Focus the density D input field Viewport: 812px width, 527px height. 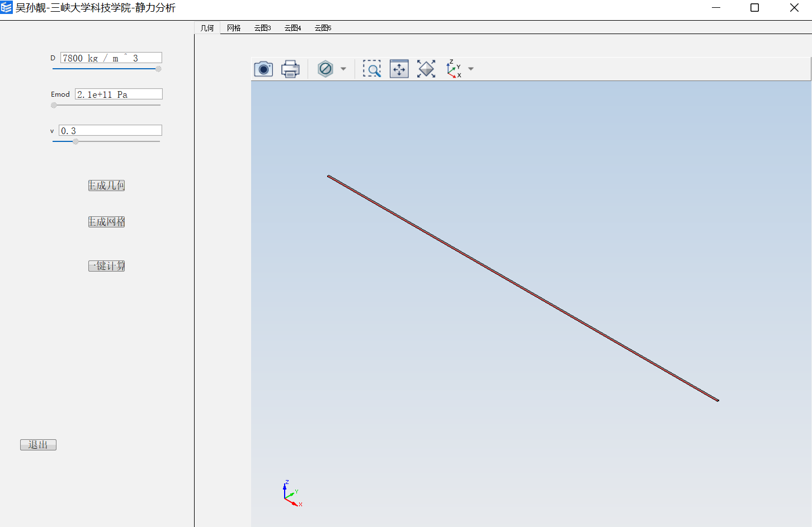tap(111, 58)
